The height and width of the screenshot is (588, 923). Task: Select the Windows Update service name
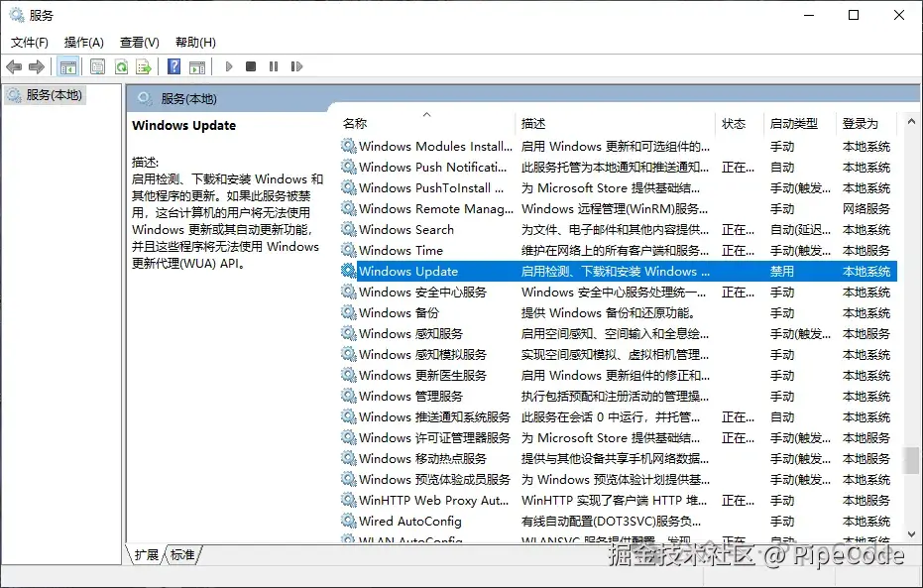(x=407, y=272)
